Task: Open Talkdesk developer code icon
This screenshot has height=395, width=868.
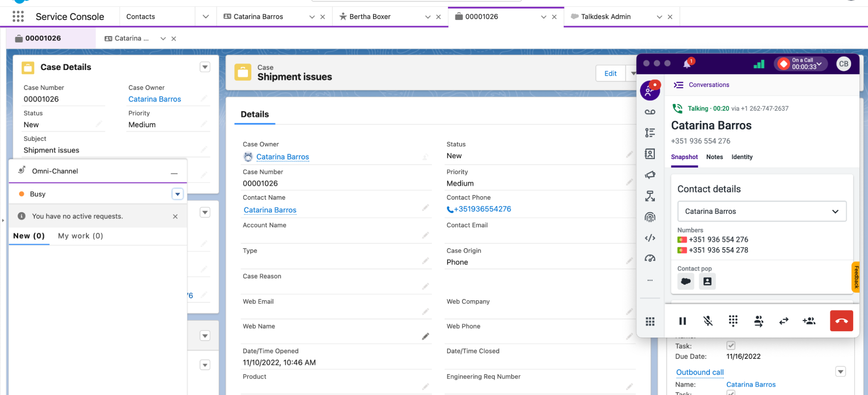Action: (x=650, y=238)
